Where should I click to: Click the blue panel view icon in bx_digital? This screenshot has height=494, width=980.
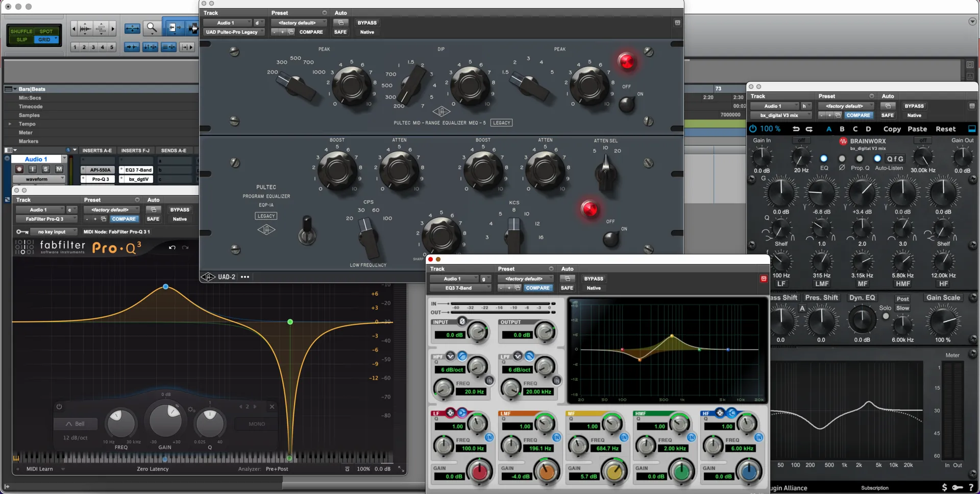(972, 129)
